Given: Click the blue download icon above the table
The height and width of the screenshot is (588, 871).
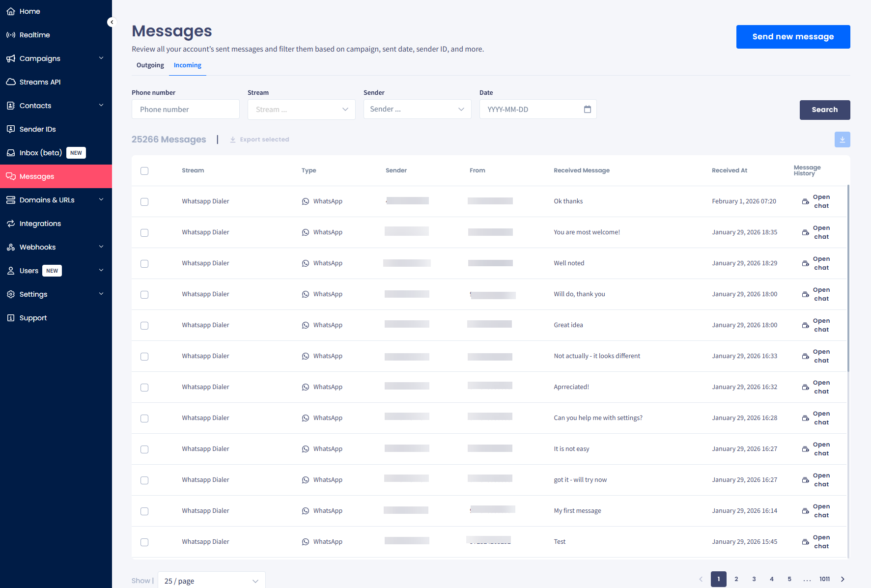Looking at the screenshot, I should tap(842, 140).
